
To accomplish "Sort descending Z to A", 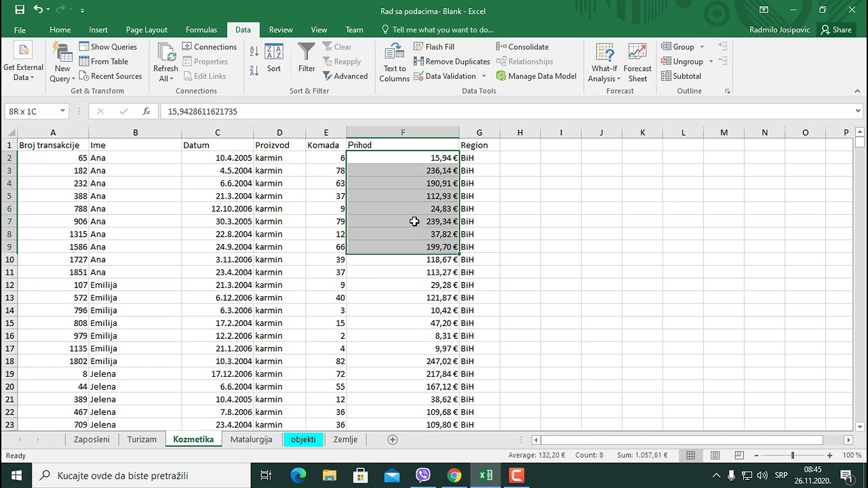I will coord(254,70).
